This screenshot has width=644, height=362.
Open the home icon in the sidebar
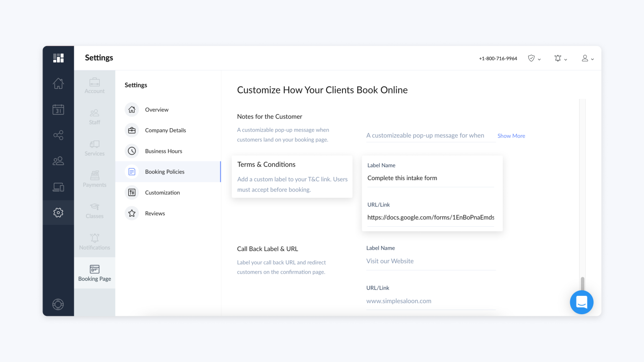[x=58, y=83]
